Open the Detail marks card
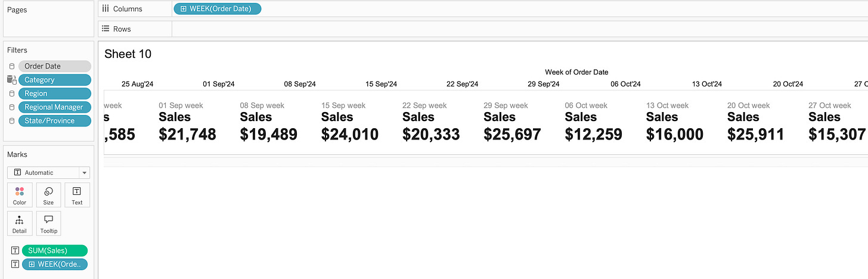This screenshot has height=279, width=868. coord(20,224)
